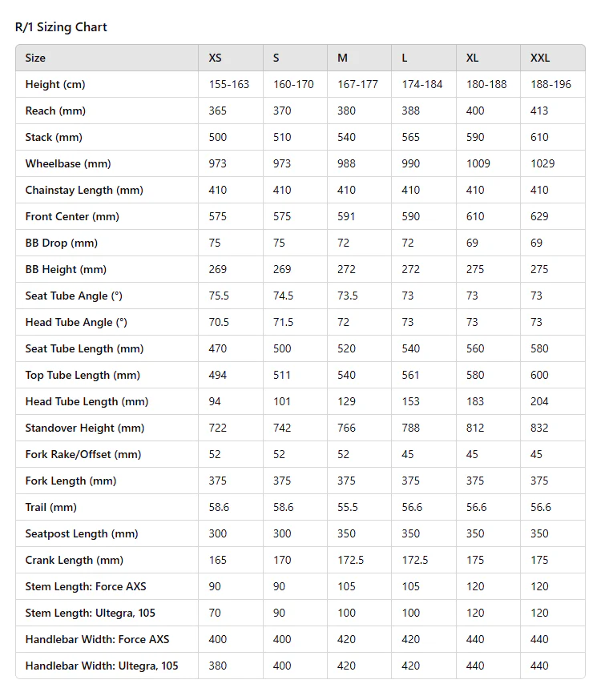Select the Stack value 610 for XXL

539,137
